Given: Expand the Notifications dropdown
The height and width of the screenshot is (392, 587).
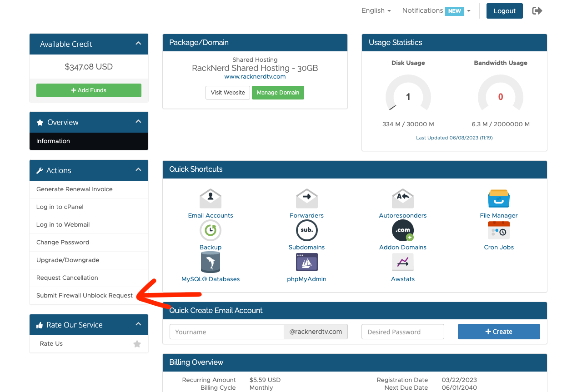Looking at the screenshot, I should (x=468, y=10).
